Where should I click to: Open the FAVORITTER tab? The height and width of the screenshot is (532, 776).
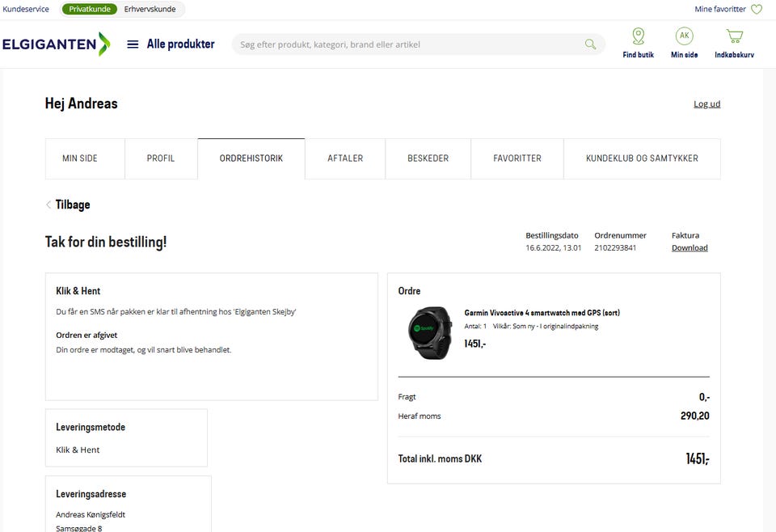pos(517,158)
